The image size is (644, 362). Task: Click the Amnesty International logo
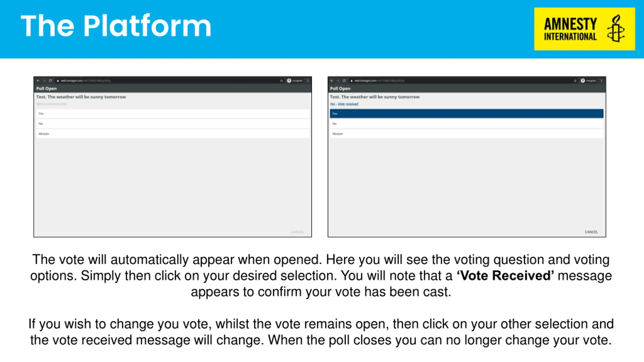pyautogui.click(x=585, y=29)
